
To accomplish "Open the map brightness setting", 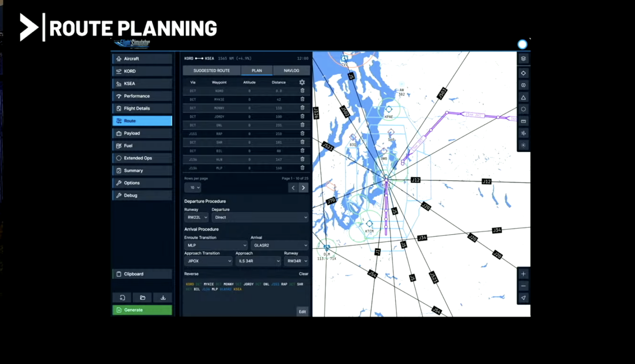I will coord(523,145).
